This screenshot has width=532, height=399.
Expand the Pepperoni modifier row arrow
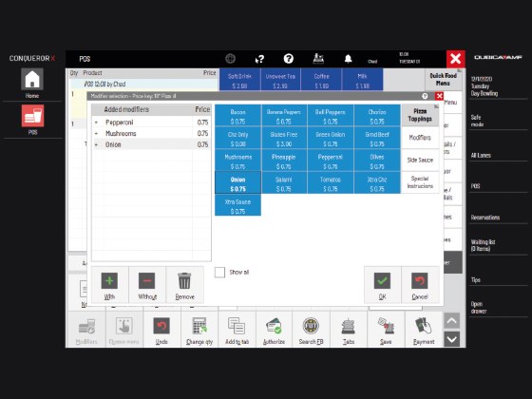pos(96,123)
